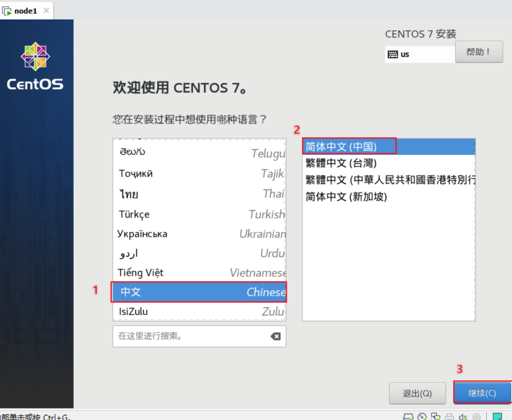Click the network adapter status icon

436,417
